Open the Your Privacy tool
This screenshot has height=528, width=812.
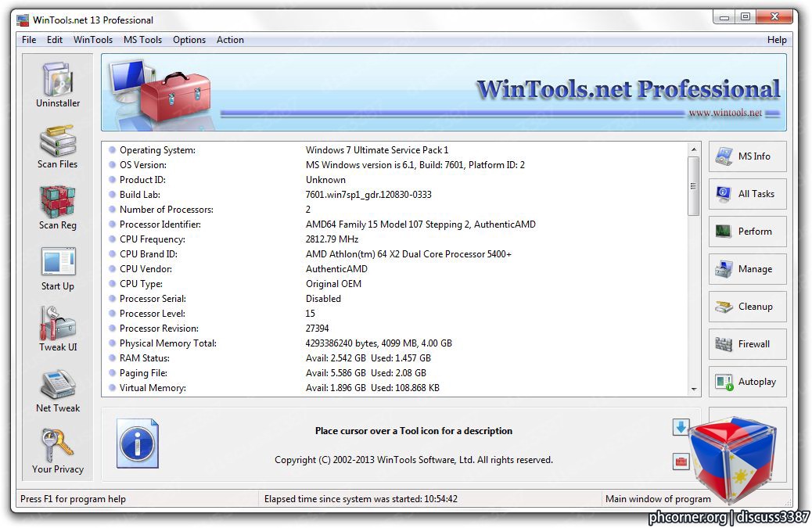58,451
